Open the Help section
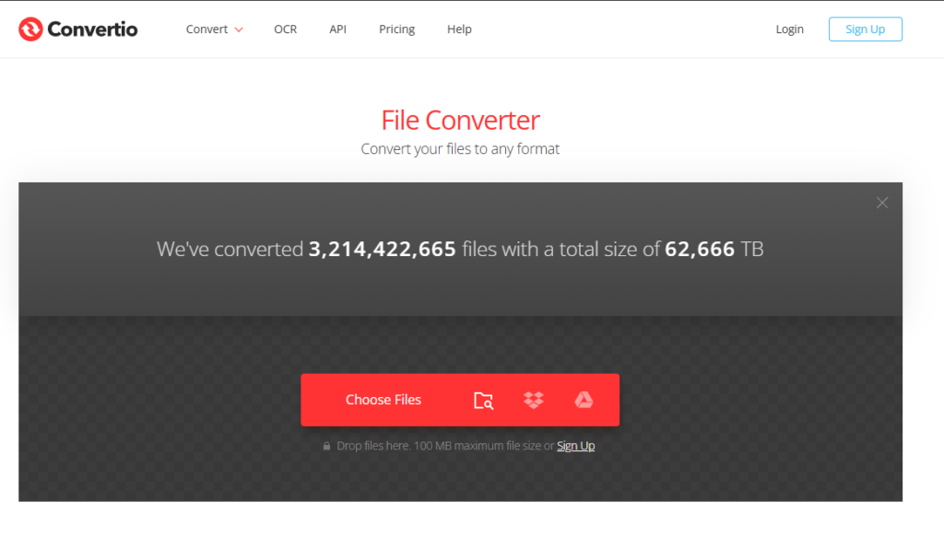The width and height of the screenshot is (944, 560). (459, 29)
